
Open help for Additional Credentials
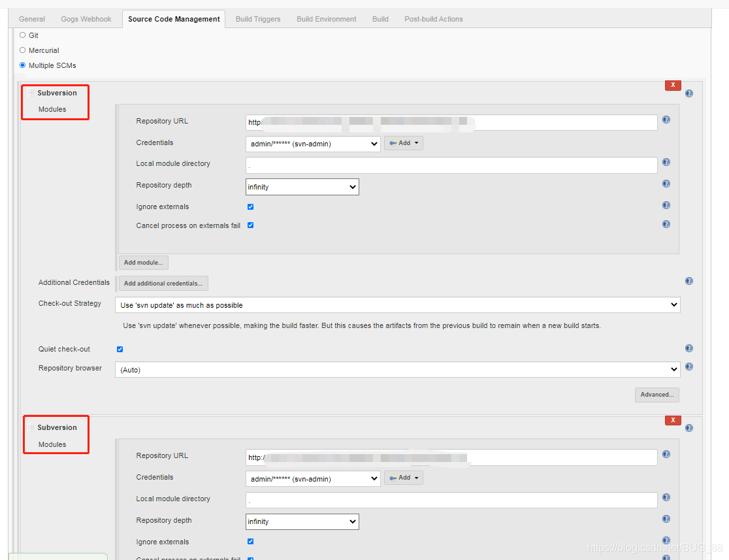pos(689,281)
